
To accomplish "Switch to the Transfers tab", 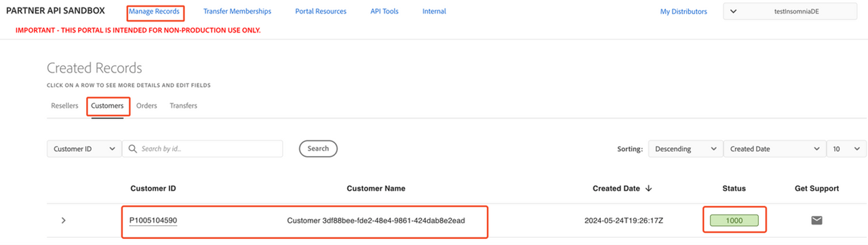I will 183,106.
